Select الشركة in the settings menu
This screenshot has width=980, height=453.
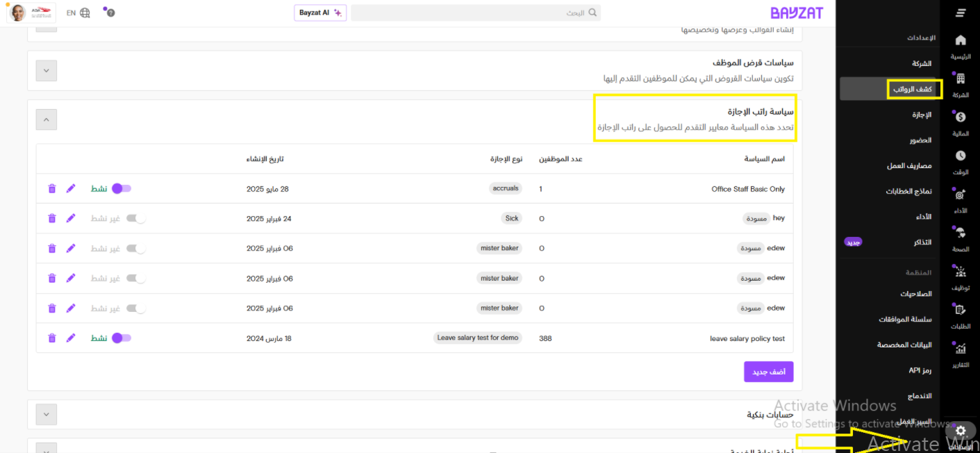tap(922, 63)
